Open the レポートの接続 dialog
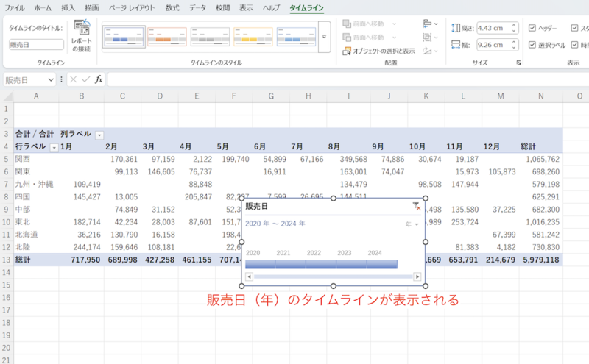The image size is (589, 364). pyautogui.click(x=82, y=36)
